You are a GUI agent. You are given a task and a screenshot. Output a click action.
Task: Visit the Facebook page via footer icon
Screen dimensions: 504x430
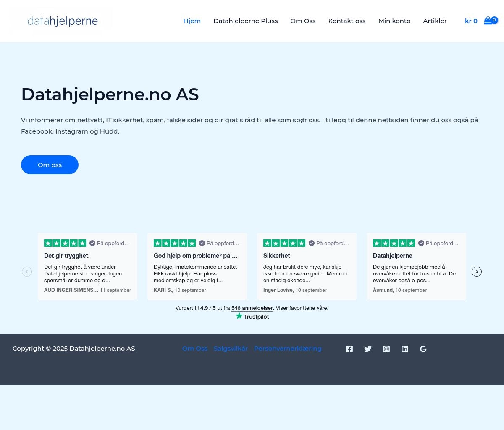[349, 349]
